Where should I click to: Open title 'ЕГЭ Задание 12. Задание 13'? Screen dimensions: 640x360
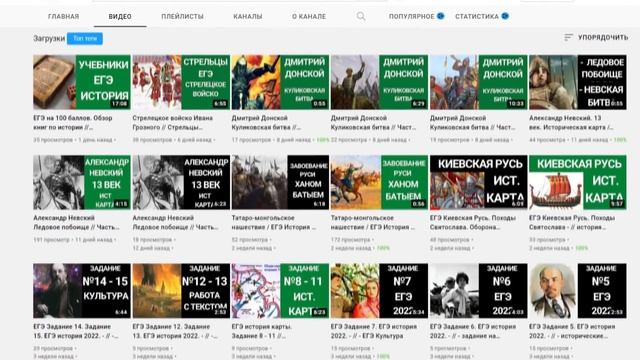click(176, 331)
